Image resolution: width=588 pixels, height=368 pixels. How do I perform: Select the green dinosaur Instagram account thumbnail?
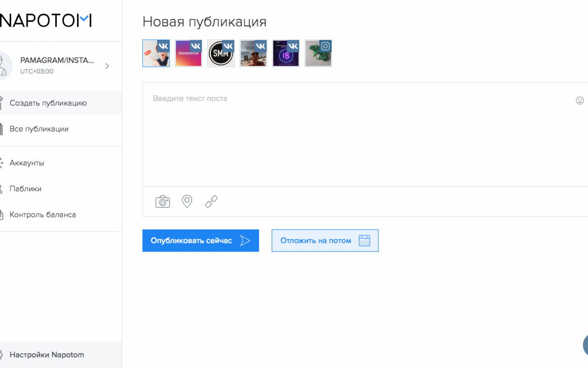[x=318, y=53]
